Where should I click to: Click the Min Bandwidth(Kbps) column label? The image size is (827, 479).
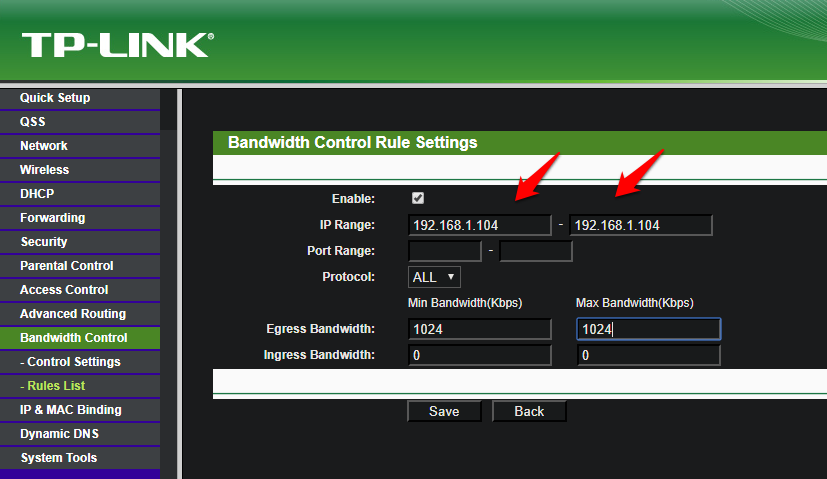(x=465, y=303)
